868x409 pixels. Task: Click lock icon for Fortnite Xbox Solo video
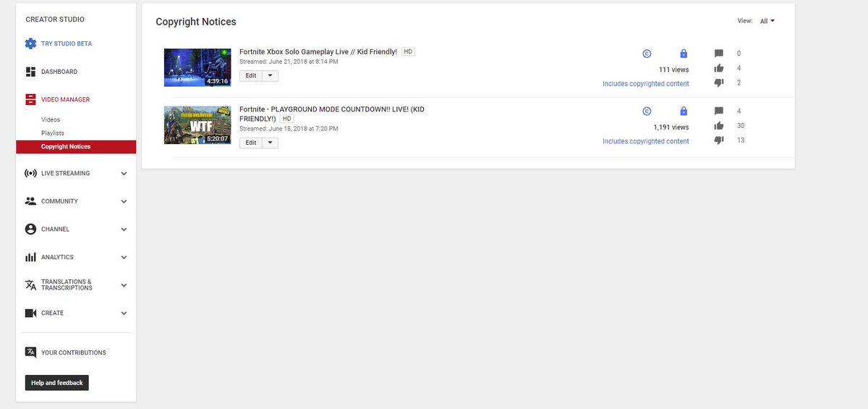[x=684, y=54]
